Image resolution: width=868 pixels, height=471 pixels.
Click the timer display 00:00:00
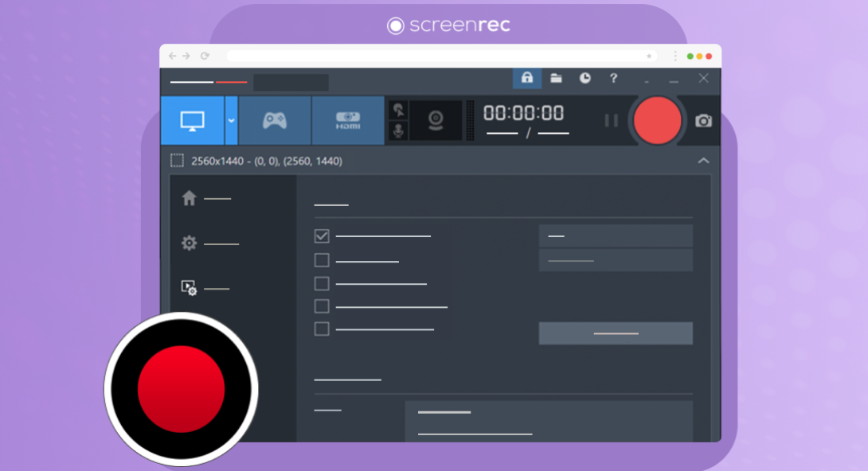524,113
